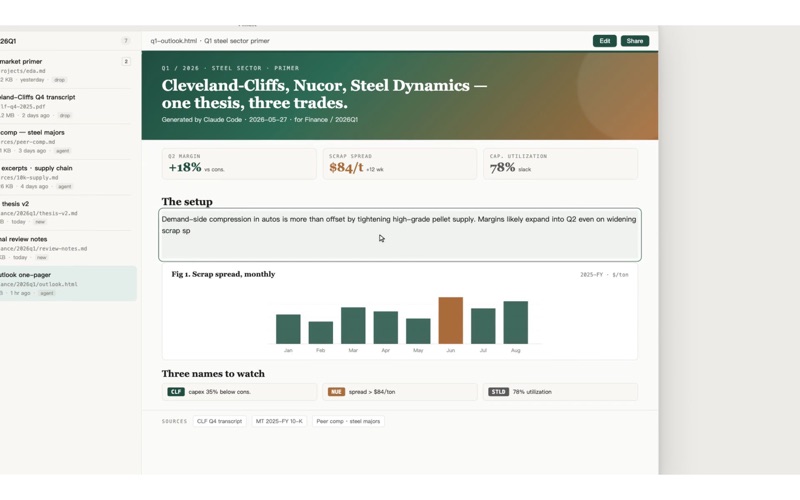This screenshot has width=800, height=500.
Task: Open the Cliffs Q4 transcript sidebar item
Action: tap(66, 106)
